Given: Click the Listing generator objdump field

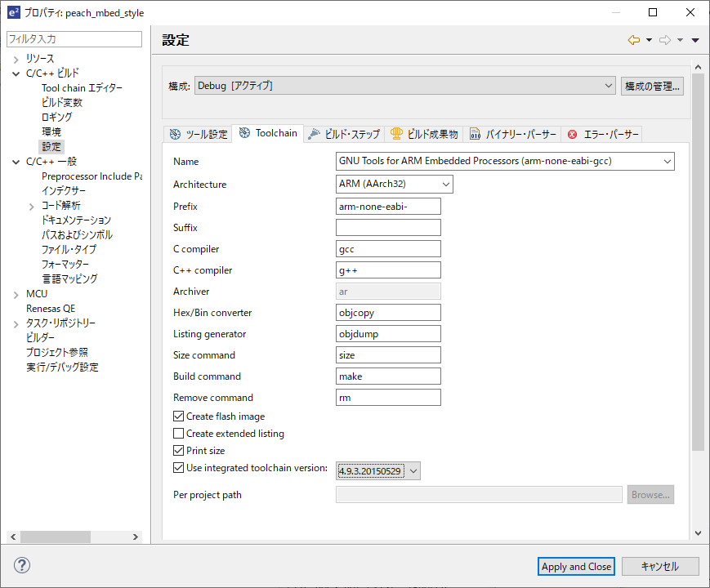Looking at the screenshot, I should click(388, 334).
